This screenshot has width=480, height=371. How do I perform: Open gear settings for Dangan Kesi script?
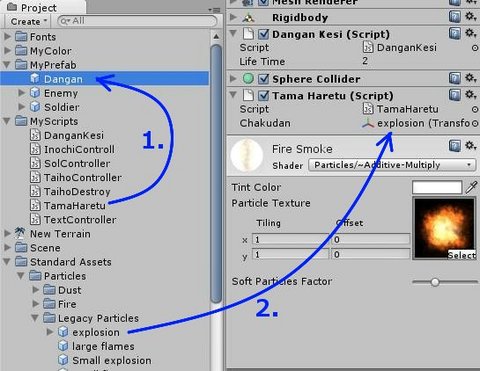[471, 33]
